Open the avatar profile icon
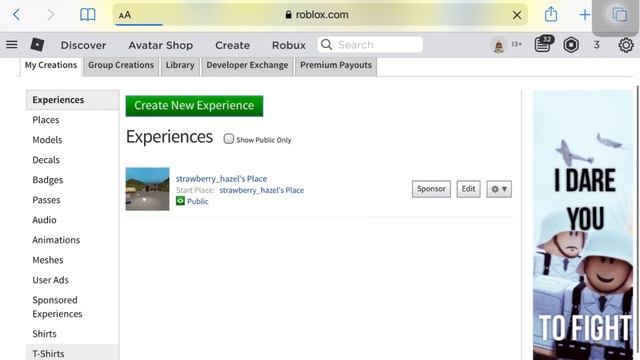Viewport: 640px width, 360px height. (x=498, y=45)
